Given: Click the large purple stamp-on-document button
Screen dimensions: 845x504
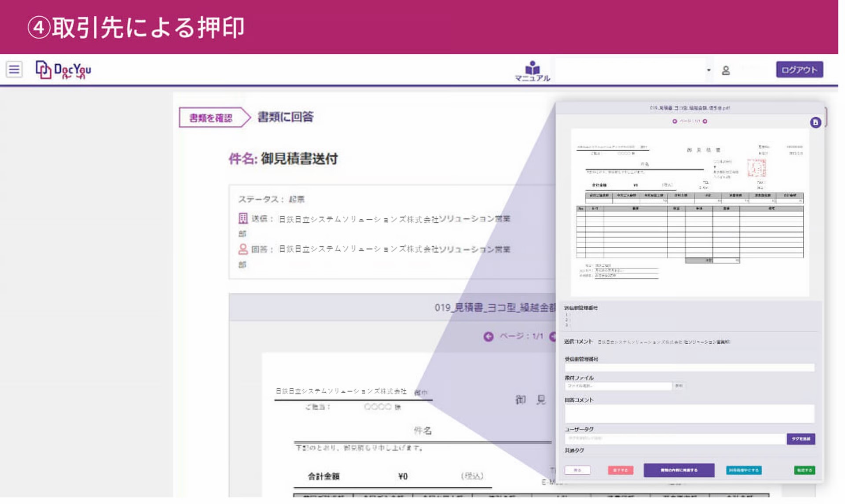Looking at the screenshot, I should (679, 470).
